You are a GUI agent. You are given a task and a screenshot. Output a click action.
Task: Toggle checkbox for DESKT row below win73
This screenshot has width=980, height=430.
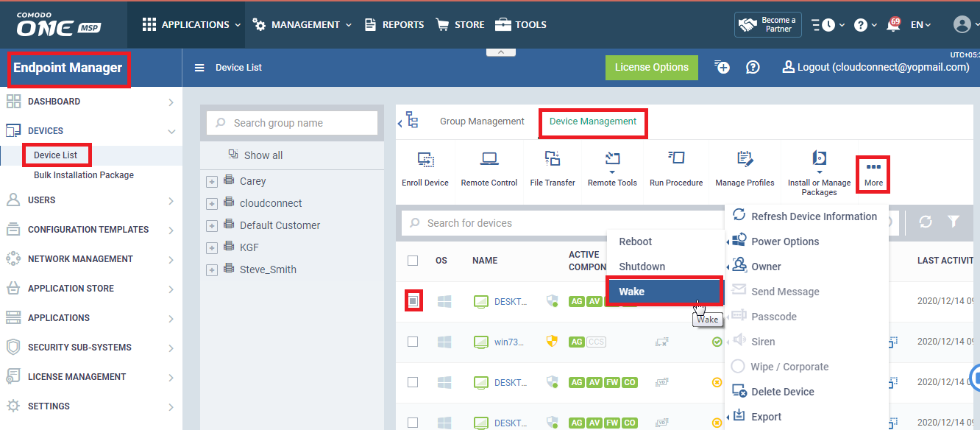(x=413, y=382)
